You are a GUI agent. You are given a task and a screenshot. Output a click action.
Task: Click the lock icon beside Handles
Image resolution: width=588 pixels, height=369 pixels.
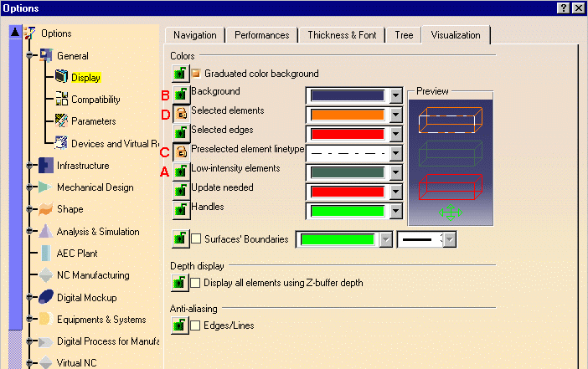pos(181,210)
